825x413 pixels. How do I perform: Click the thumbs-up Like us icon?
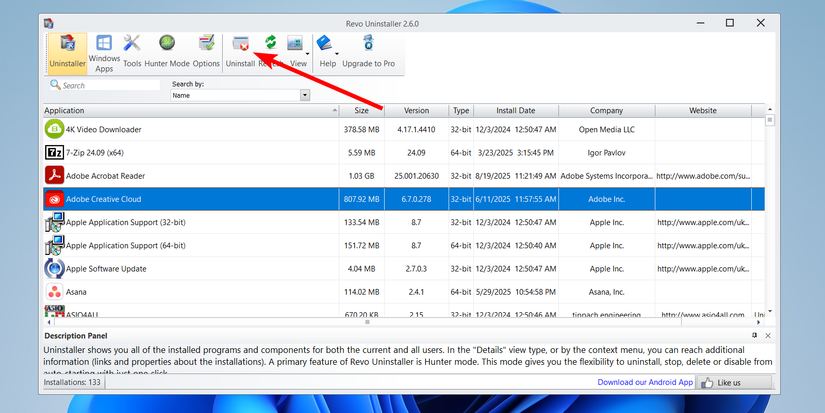coord(707,382)
